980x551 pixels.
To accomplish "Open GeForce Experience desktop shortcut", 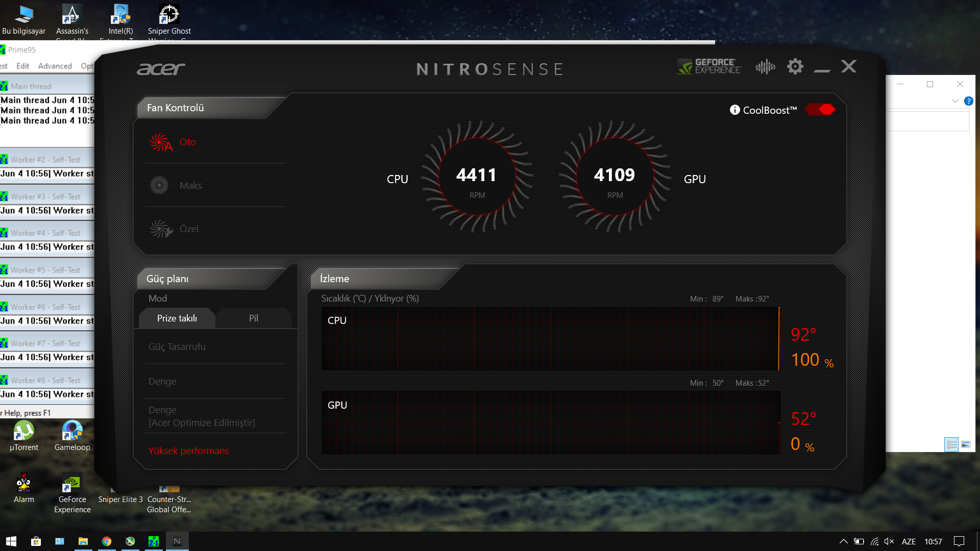I will point(72,493).
